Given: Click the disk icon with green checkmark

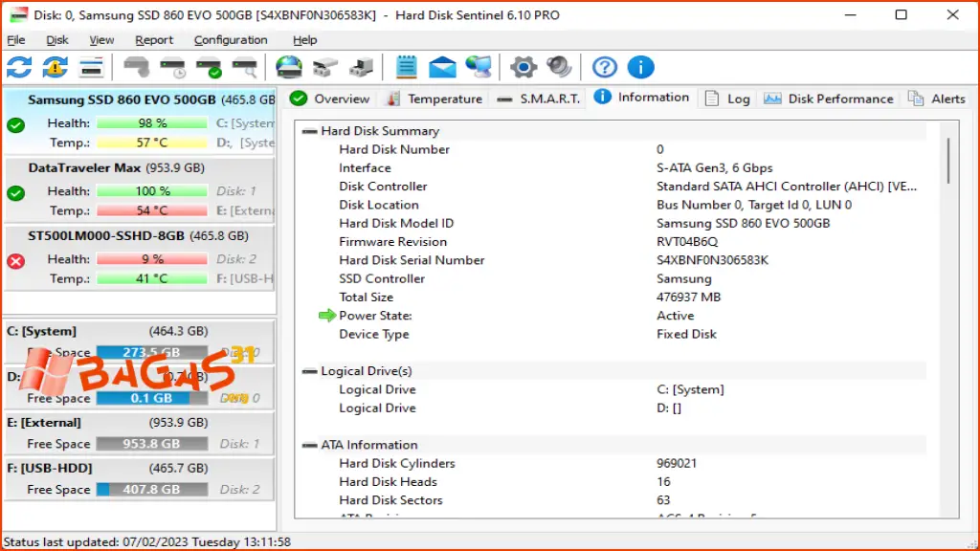Looking at the screenshot, I should pos(209,68).
